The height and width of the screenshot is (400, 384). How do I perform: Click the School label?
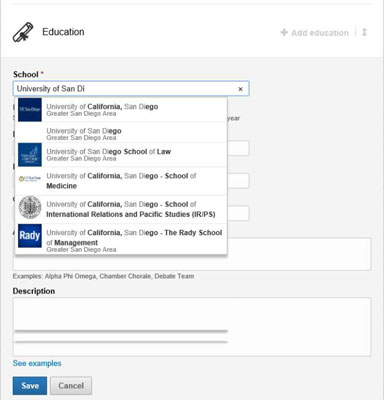(x=26, y=74)
